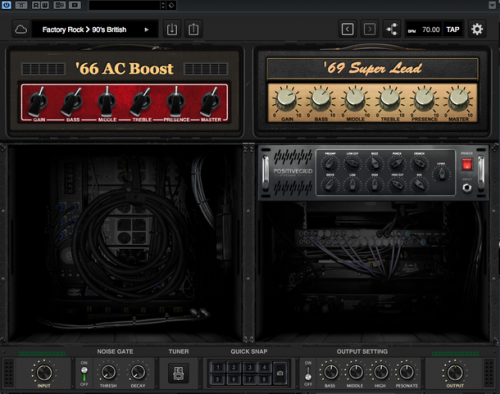Click the R (read automation) host button
This screenshot has height=394, width=500.
pos(36,5)
